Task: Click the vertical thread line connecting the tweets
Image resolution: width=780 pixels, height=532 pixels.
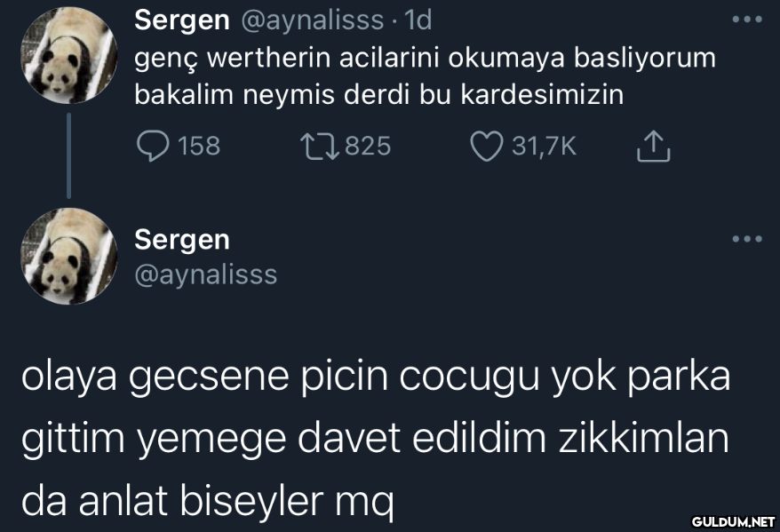Action: point(68,155)
